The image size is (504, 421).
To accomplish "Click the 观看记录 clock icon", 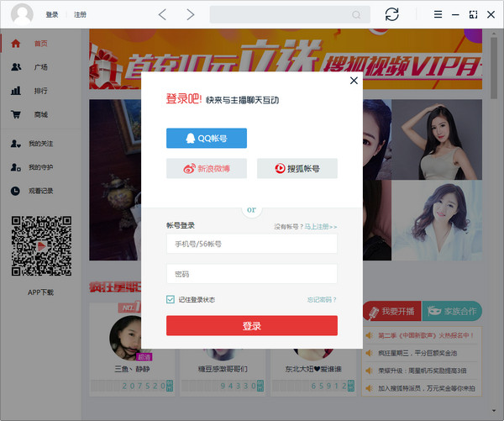I will click(15, 191).
